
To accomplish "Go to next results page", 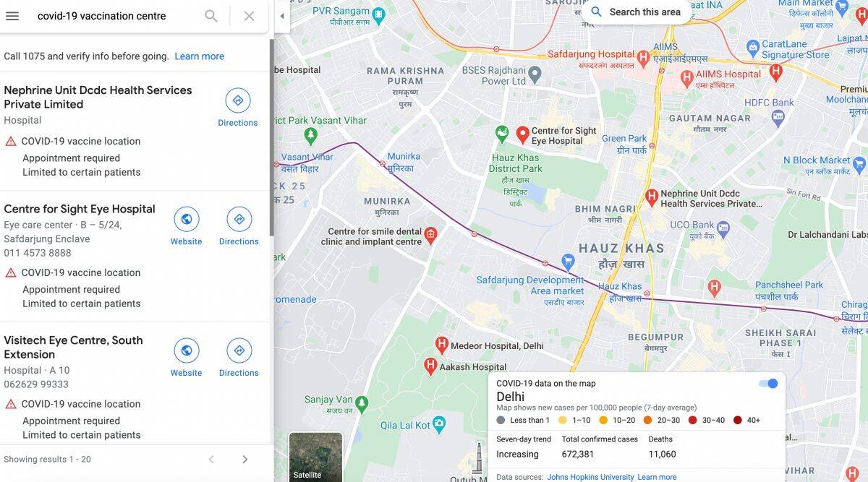I will pyautogui.click(x=244, y=460).
